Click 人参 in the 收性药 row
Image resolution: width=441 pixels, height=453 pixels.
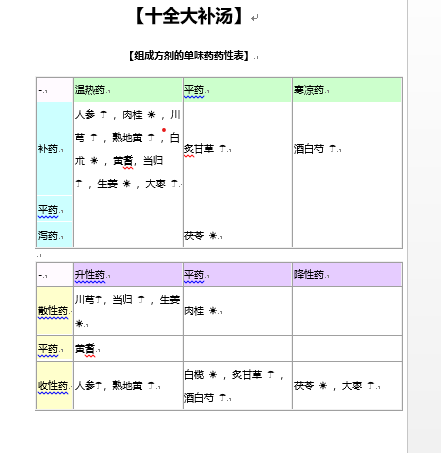point(85,386)
